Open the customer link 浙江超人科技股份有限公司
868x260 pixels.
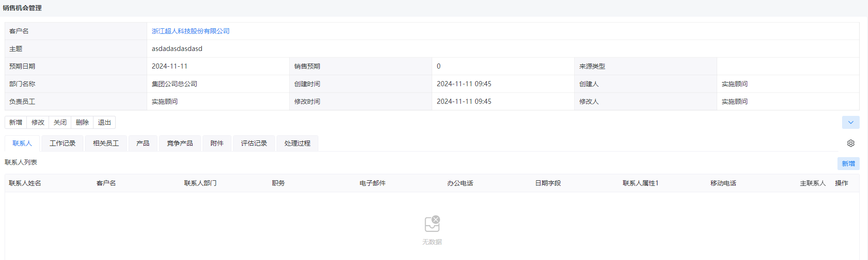pyautogui.click(x=191, y=31)
